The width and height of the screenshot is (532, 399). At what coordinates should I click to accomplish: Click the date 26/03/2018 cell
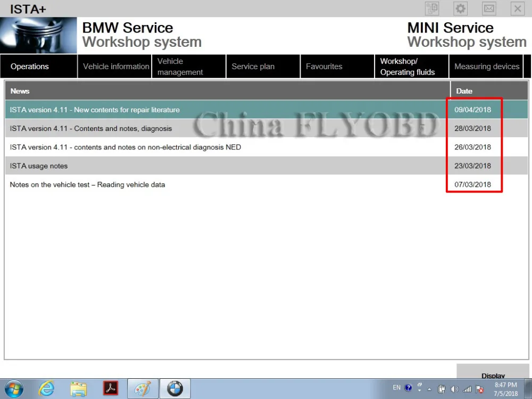pos(472,147)
